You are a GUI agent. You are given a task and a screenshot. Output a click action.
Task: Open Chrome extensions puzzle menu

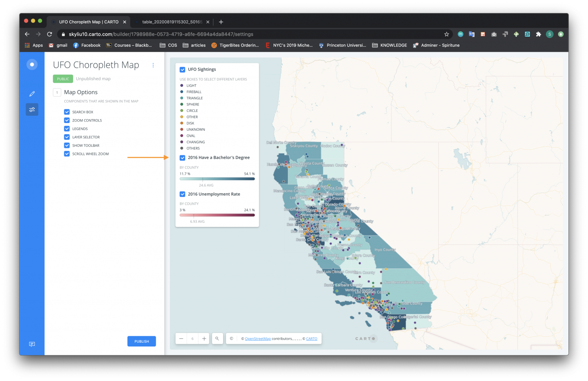click(x=539, y=34)
